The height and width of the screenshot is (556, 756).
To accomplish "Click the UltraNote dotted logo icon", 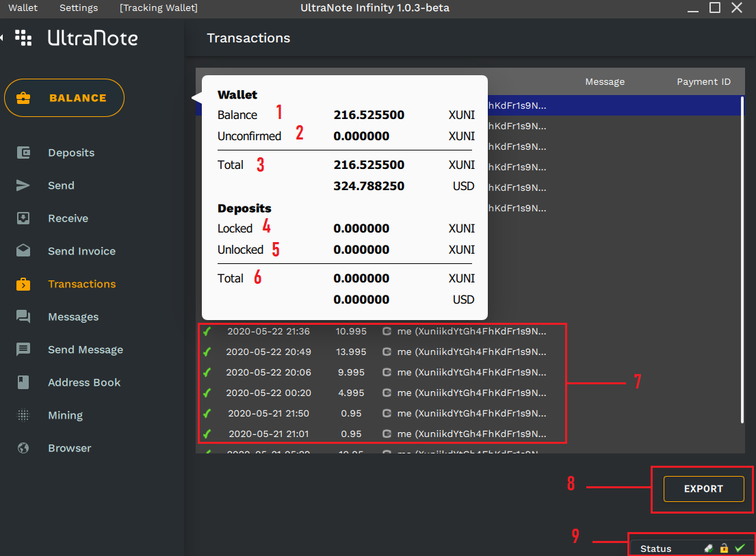I will [23, 38].
